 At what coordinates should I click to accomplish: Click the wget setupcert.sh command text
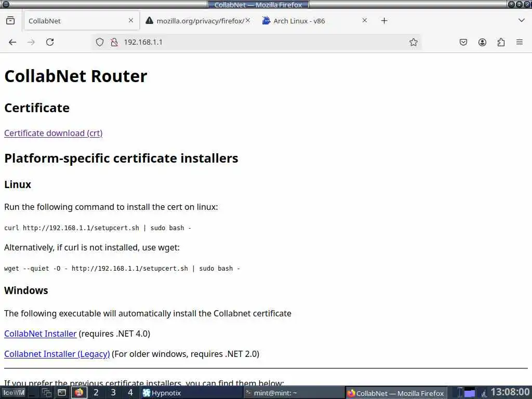(122, 269)
